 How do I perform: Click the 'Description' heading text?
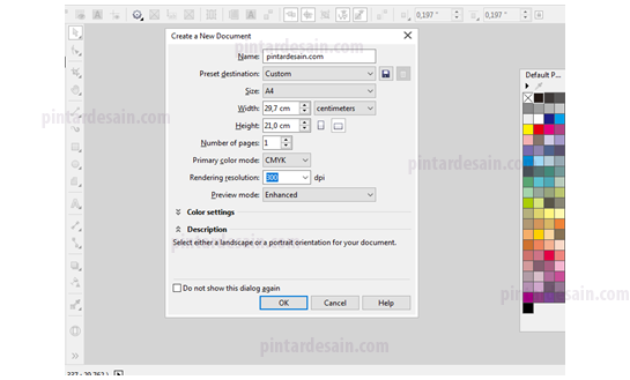(x=207, y=229)
